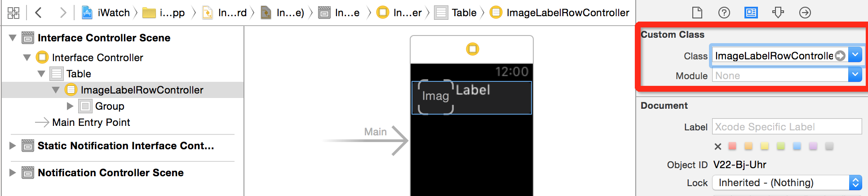Viewport: 868px width, 196px height.
Task: Open the Quick Help inspector
Action: coord(724,13)
